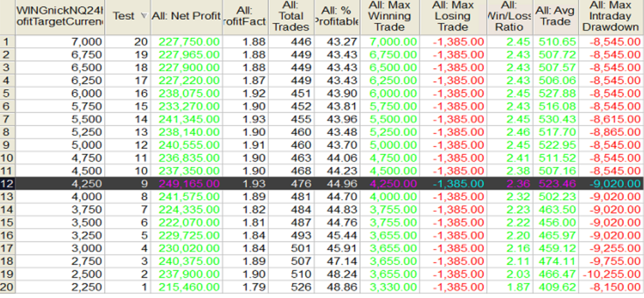Click the ProfitTargetCurrency column header
This screenshot has height=298, width=644.
[59, 17]
